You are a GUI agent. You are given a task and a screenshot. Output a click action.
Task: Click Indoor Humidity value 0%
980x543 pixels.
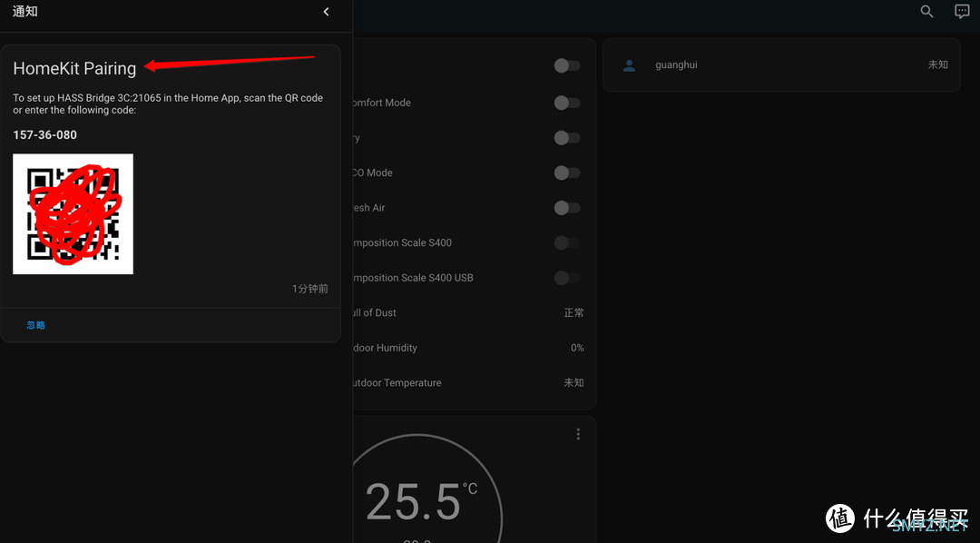(x=577, y=348)
